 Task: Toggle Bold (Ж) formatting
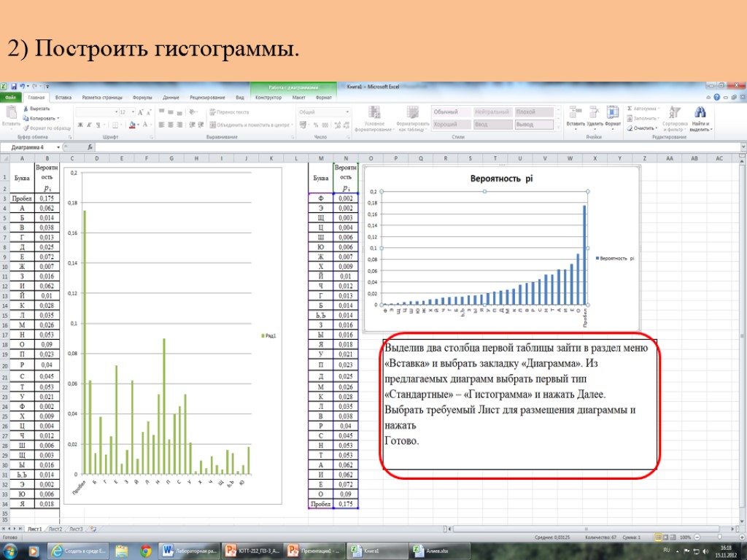[80, 125]
